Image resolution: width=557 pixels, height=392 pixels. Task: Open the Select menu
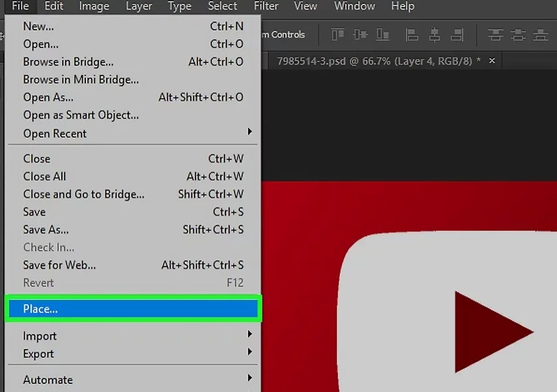point(222,6)
